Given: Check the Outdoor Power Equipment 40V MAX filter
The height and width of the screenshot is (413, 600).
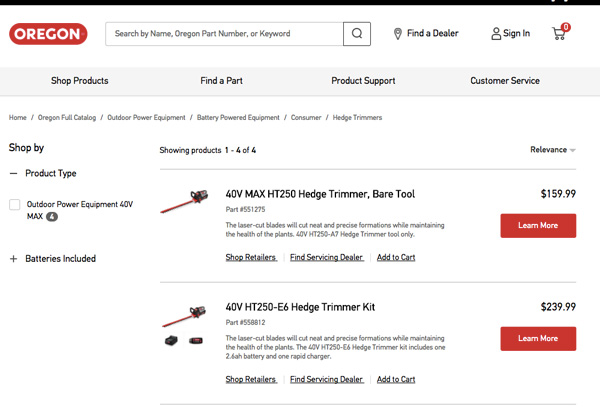Looking at the screenshot, I should click(x=15, y=205).
